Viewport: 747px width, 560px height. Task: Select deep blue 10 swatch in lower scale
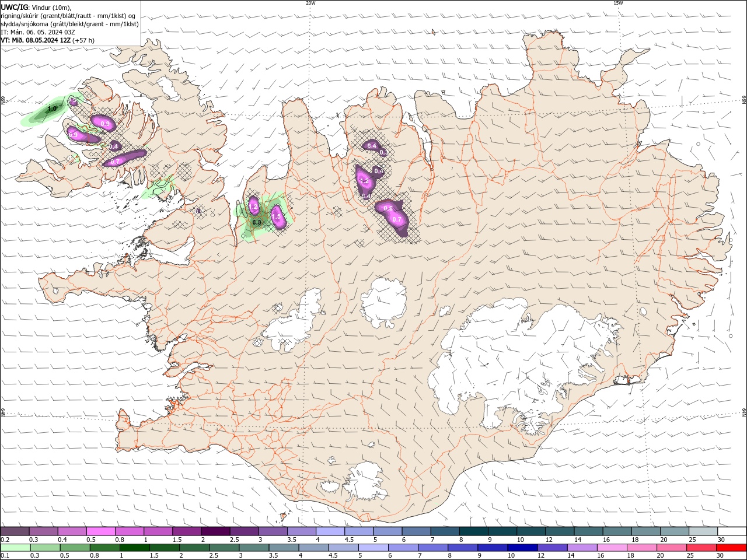tap(522, 547)
